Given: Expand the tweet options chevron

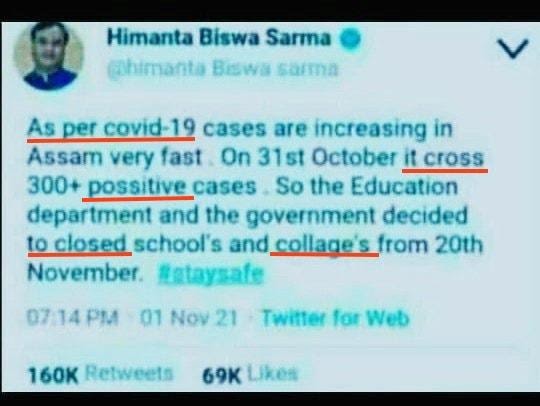Looking at the screenshot, I should 513,49.
